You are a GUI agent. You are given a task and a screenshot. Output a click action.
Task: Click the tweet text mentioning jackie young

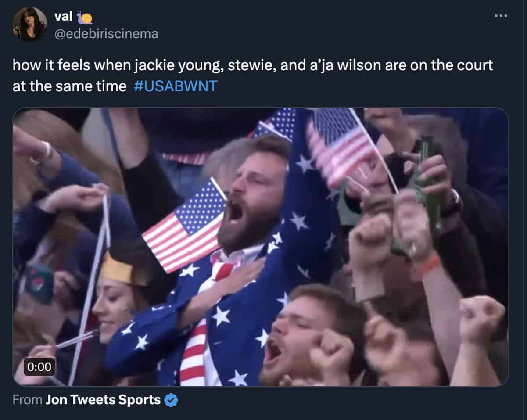[x=253, y=75]
